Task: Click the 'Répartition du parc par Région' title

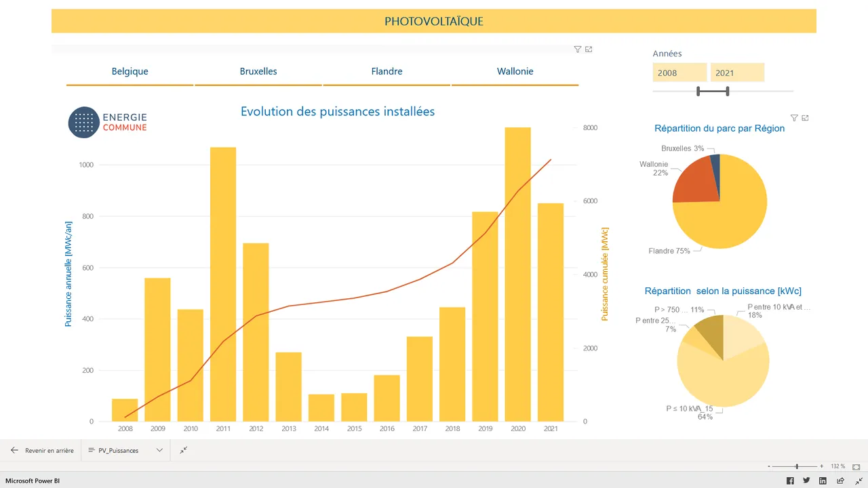Action: pos(719,128)
